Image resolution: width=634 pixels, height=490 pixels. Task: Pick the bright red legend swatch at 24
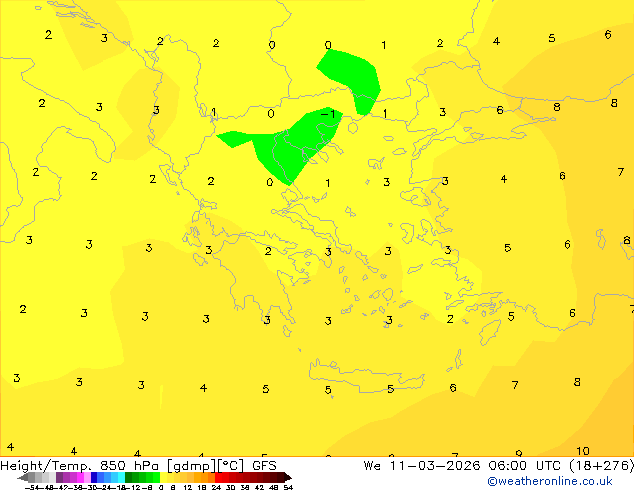tap(218, 477)
